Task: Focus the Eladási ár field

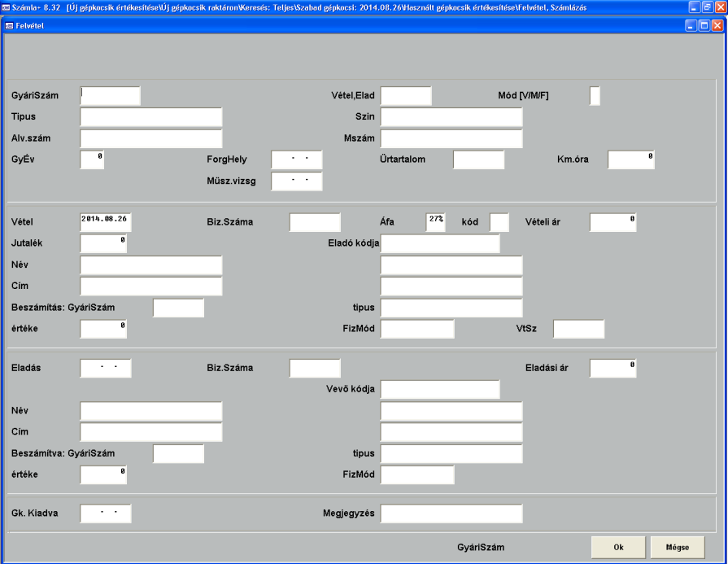Action: (x=612, y=368)
